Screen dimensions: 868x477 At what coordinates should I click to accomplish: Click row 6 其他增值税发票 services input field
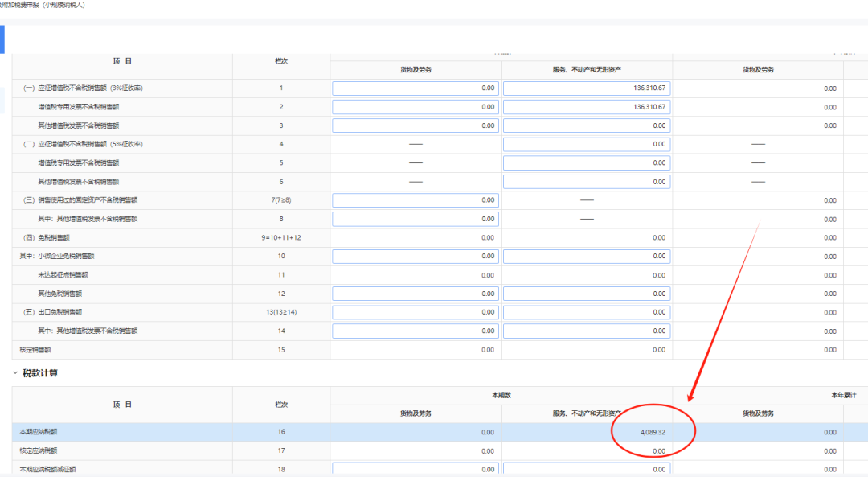(586, 182)
